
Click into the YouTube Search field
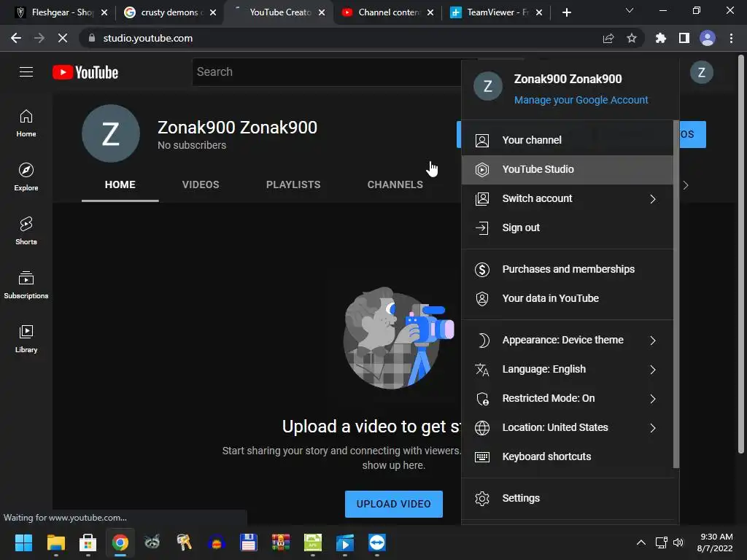click(x=327, y=72)
